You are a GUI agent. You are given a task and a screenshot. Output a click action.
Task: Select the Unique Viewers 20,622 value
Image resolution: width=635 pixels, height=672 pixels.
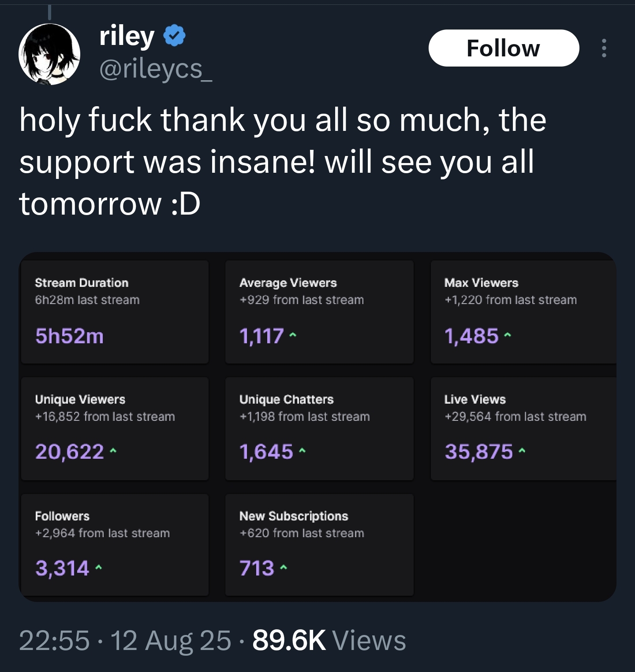[70, 452]
